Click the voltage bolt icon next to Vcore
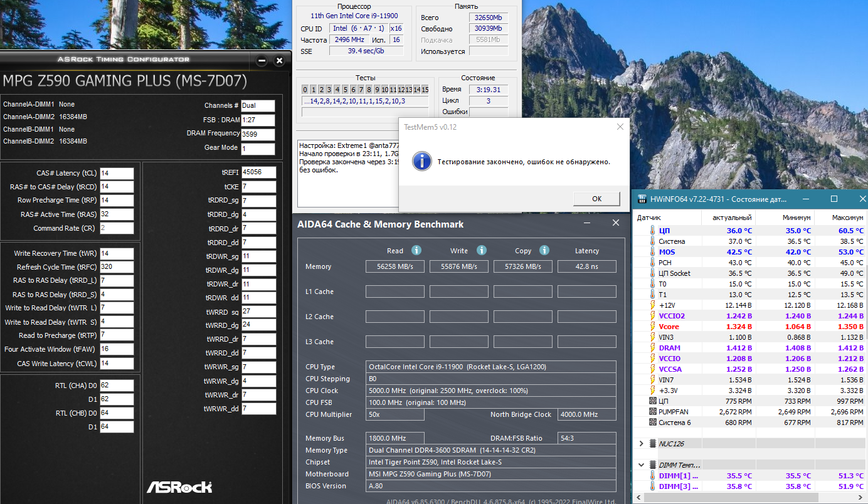The height and width of the screenshot is (504, 868). (652, 327)
